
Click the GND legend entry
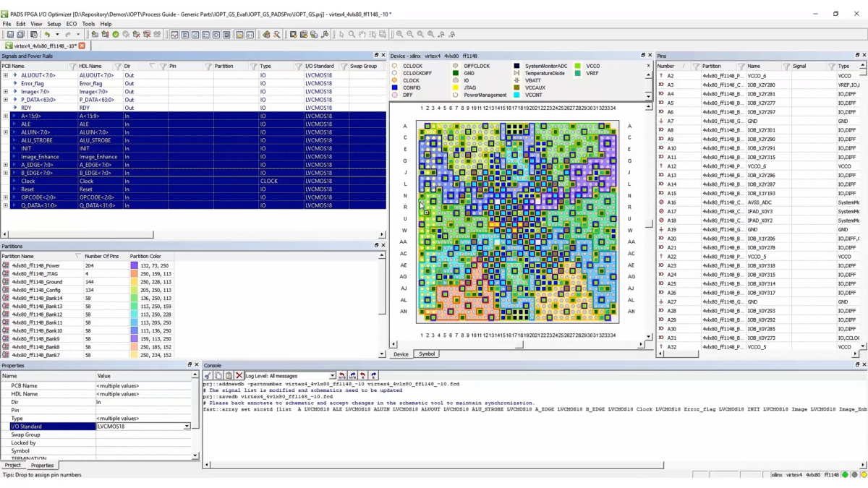tap(469, 73)
